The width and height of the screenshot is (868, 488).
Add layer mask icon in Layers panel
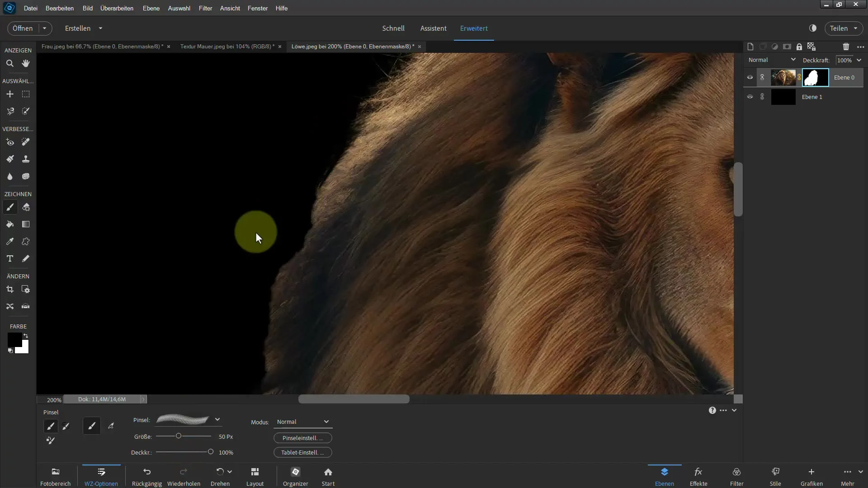787,47
